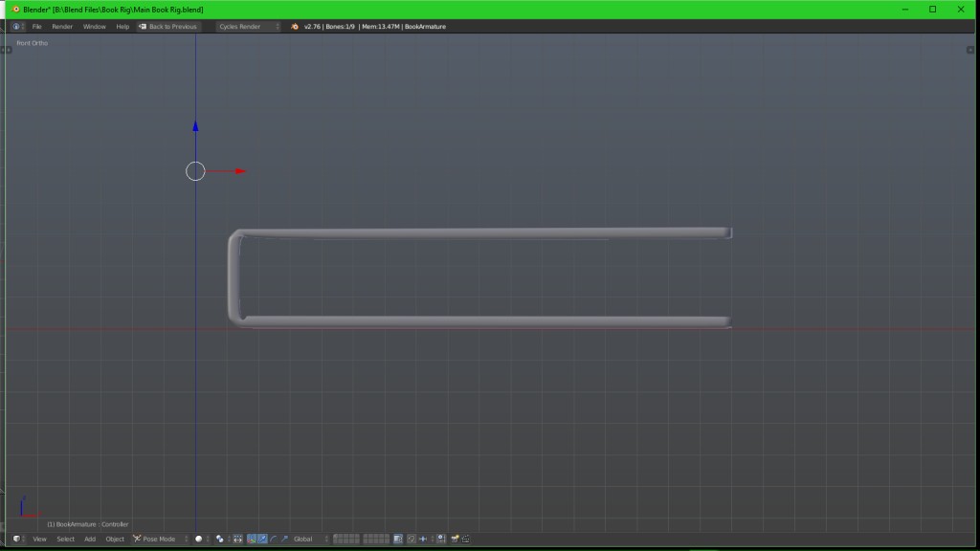Expand the Global transform orientation dropdown

coord(308,539)
